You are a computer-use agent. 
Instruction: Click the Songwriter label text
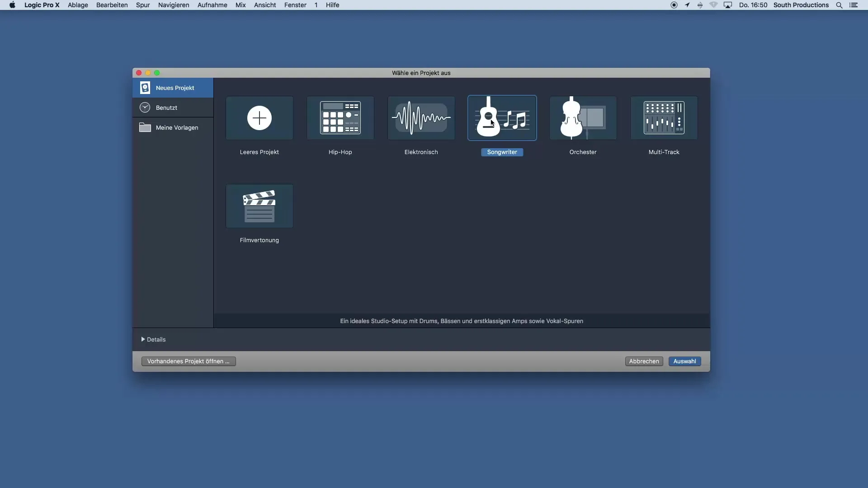point(502,152)
